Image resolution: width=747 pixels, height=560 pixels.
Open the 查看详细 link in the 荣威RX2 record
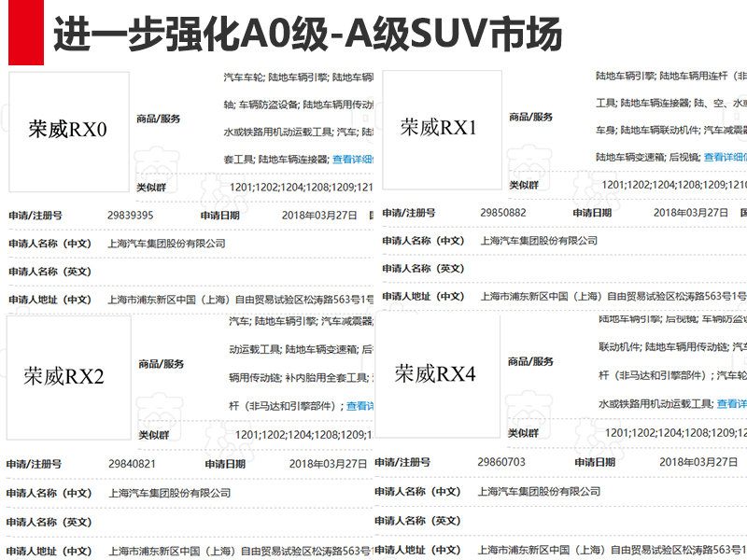[360, 406]
